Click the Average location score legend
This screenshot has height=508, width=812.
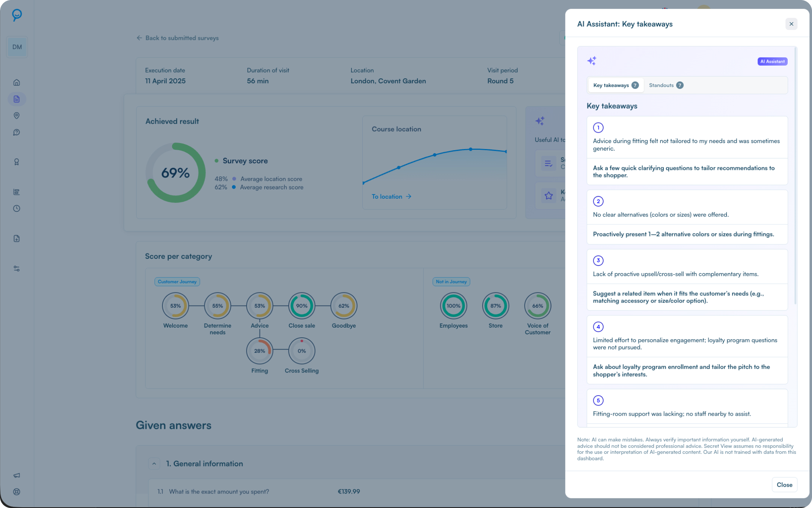point(271,179)
